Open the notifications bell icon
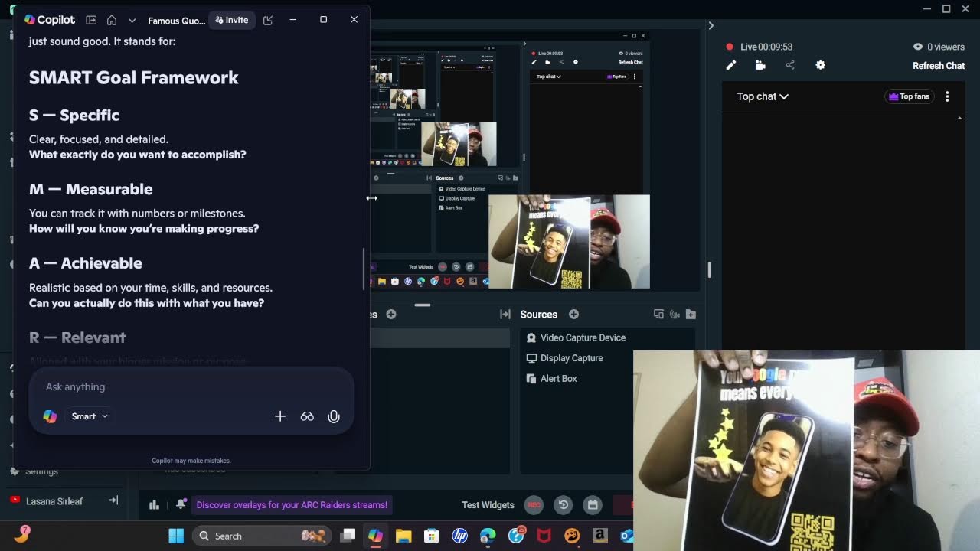 pos(181,504)
